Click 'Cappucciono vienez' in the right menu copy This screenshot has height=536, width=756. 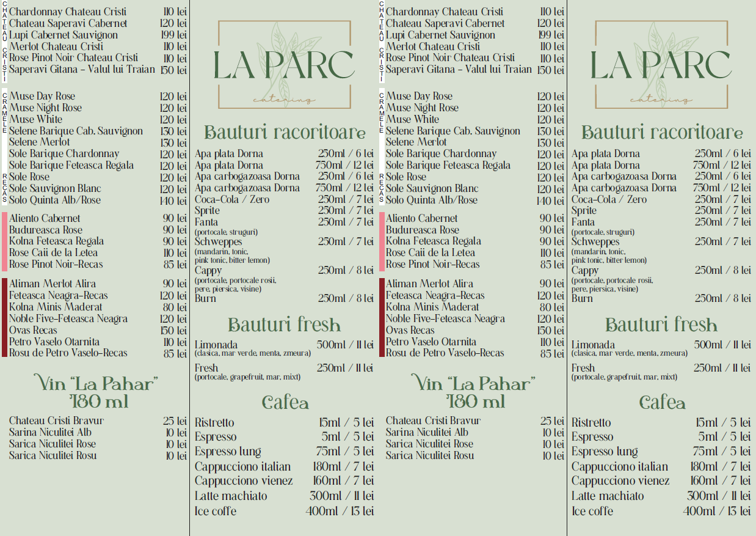(620, 481)
